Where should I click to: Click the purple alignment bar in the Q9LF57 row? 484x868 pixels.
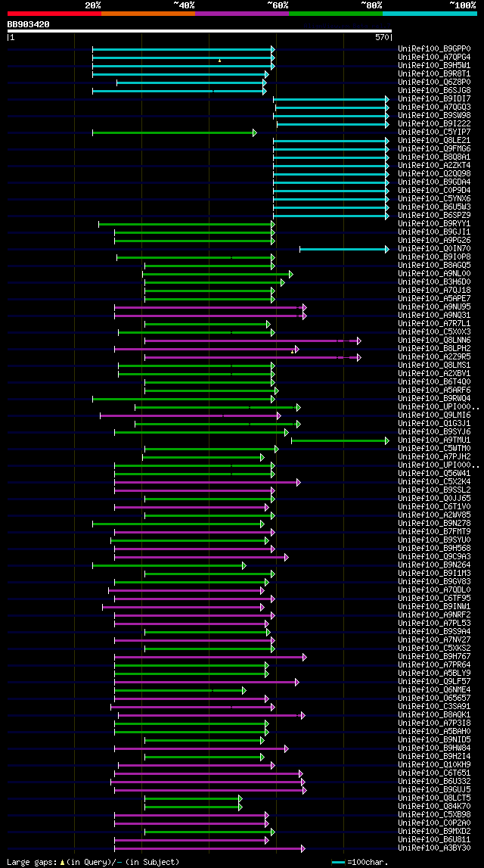207,682
